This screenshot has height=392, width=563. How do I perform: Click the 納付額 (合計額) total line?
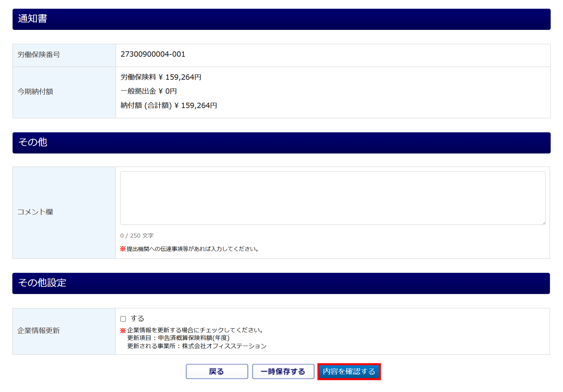coord(169,105)
